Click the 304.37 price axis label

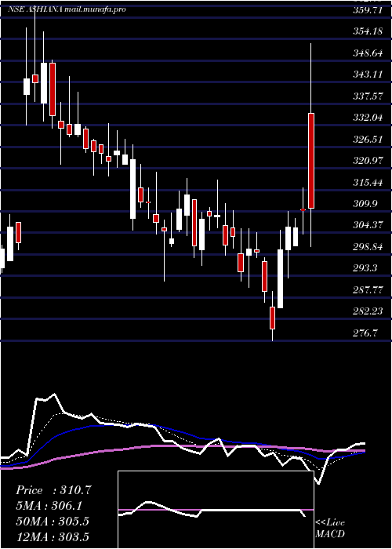pyautogui.click(x=368, y=225)
